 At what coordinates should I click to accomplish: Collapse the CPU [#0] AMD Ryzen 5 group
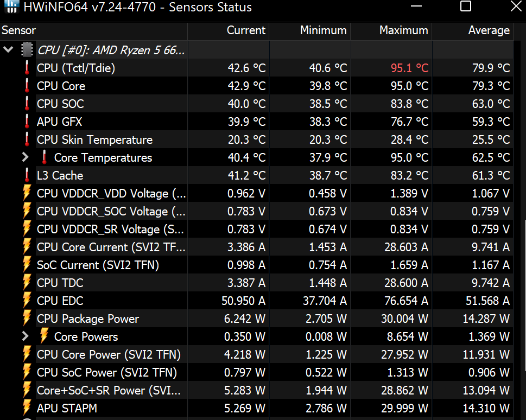tap(8, 49)
